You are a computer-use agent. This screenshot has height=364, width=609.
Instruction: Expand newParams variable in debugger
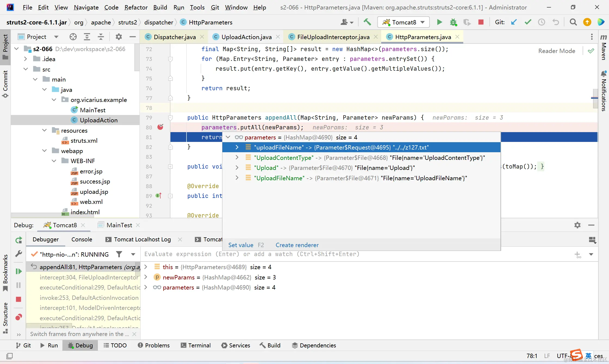point(146,277)
